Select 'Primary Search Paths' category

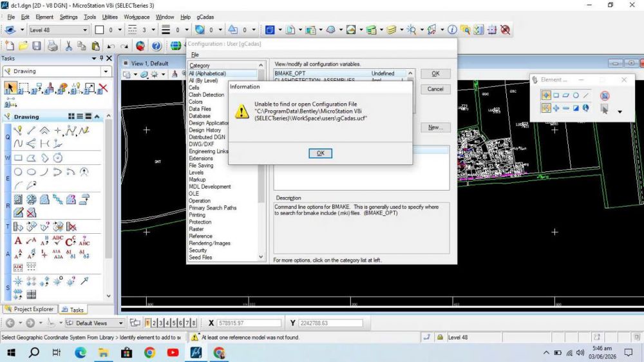213,208
